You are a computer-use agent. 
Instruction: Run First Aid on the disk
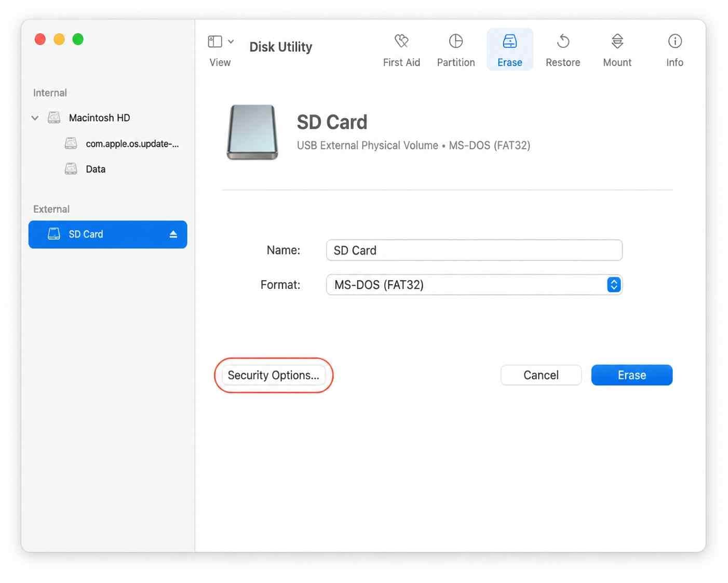pos(401,50)
